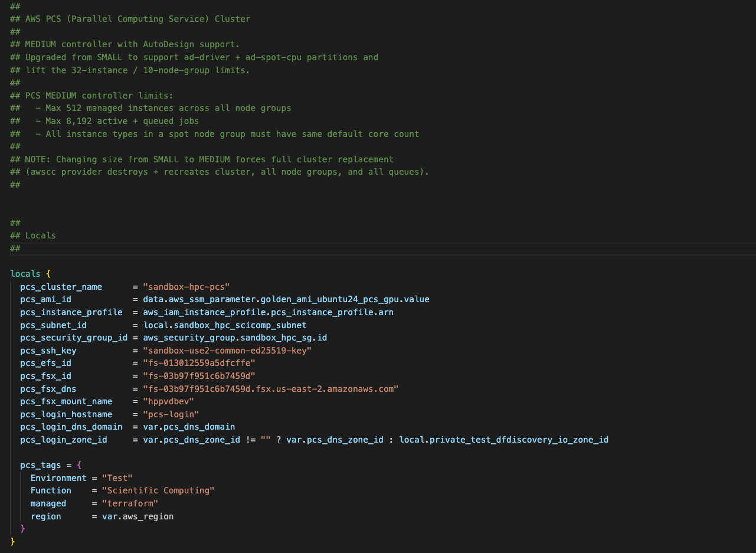Image resolution: width=756 pixels, height=553 pixels.
Task: Click the golden_ami_ubuntu24_pcs_gpu data reference
Action: coord(333,299)
